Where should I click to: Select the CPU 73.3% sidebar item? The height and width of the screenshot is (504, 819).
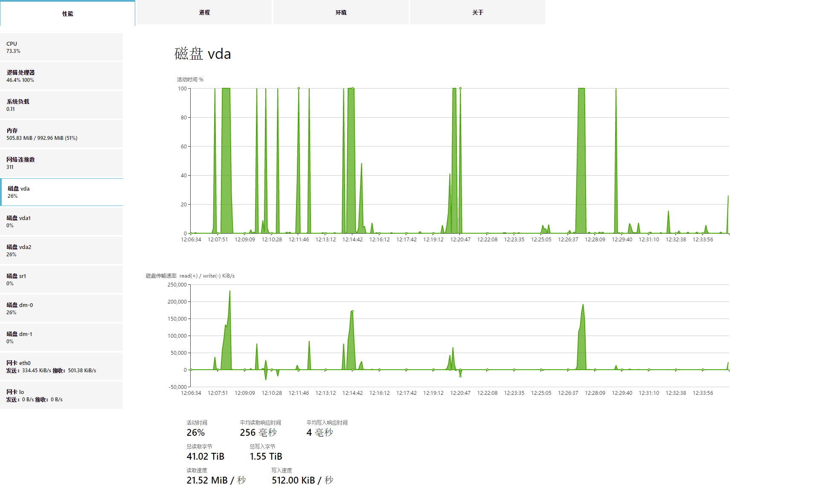[x=61, y=47]
